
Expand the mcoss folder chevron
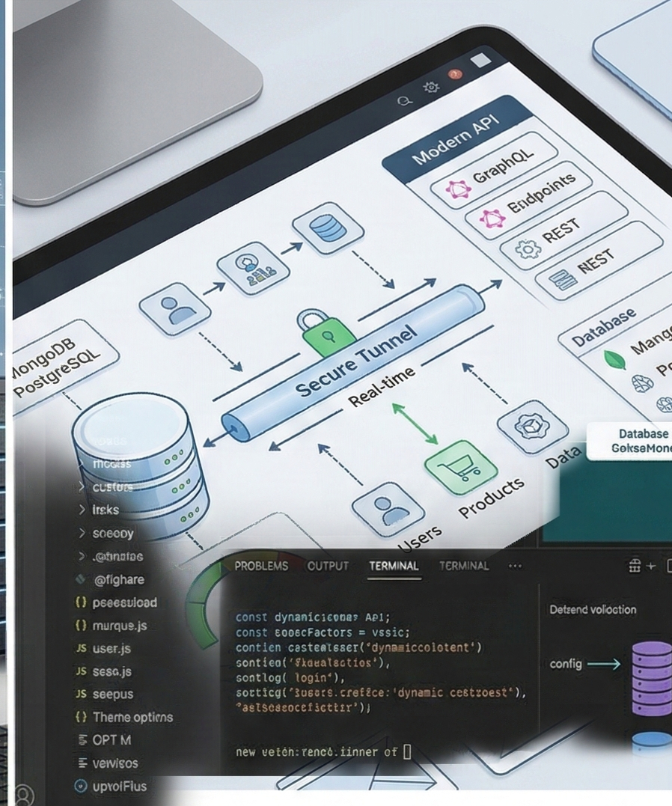point(82,463)
